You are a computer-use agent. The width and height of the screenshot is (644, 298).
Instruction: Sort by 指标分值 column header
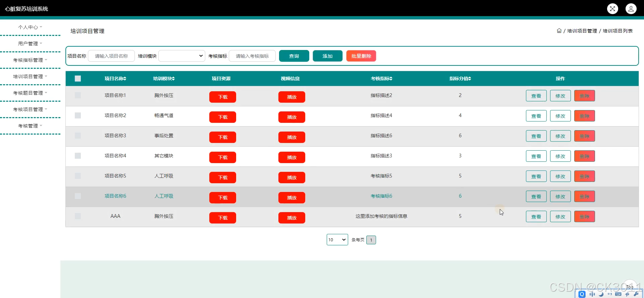(x=460, y=79)
